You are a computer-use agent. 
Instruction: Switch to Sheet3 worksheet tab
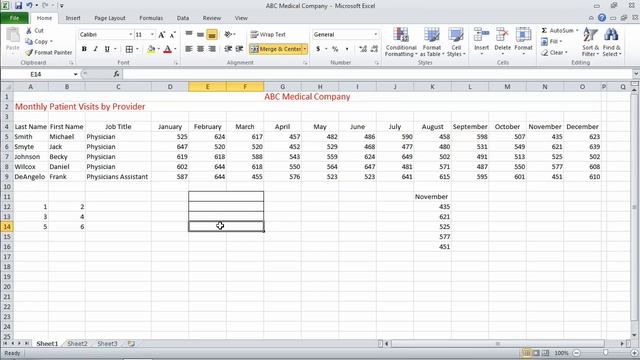coord(107,344)
